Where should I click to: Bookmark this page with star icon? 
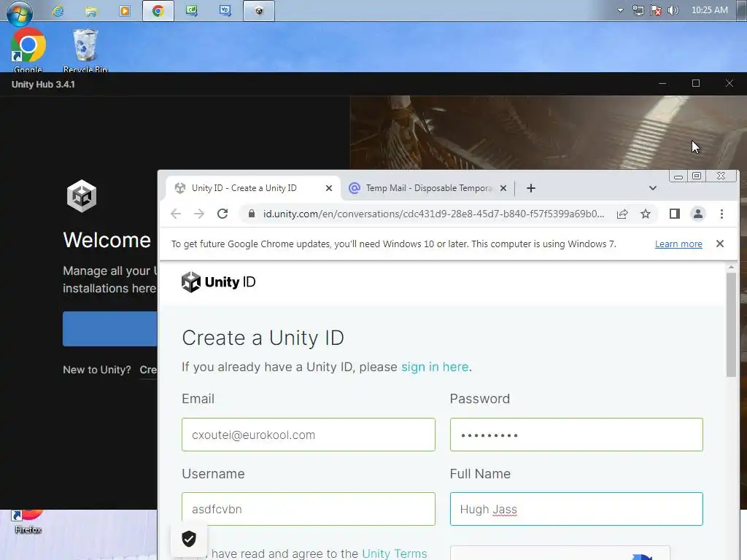tap(646, 214)
